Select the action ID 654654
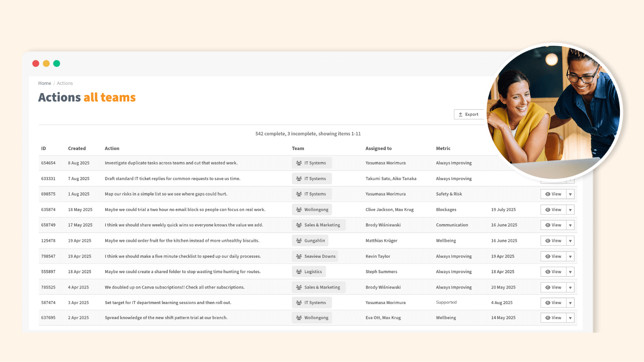644x362 pixels. click(x=48, y=163)
